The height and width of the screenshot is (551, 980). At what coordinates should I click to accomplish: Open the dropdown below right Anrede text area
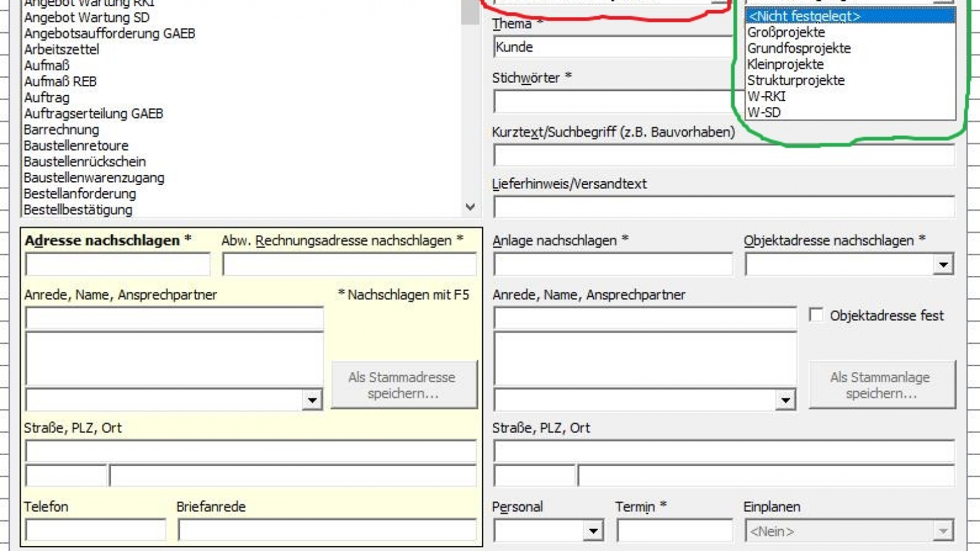[x=785, y=400]
